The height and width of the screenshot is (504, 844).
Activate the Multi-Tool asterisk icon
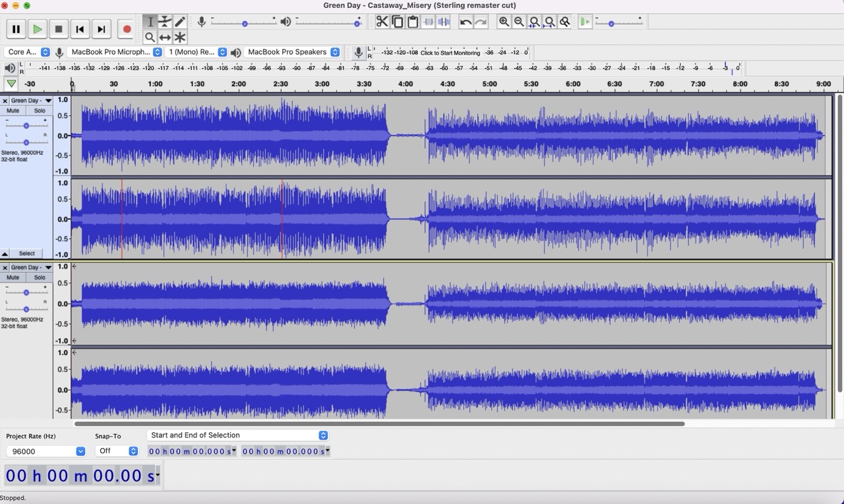click(x=180, y=38)
